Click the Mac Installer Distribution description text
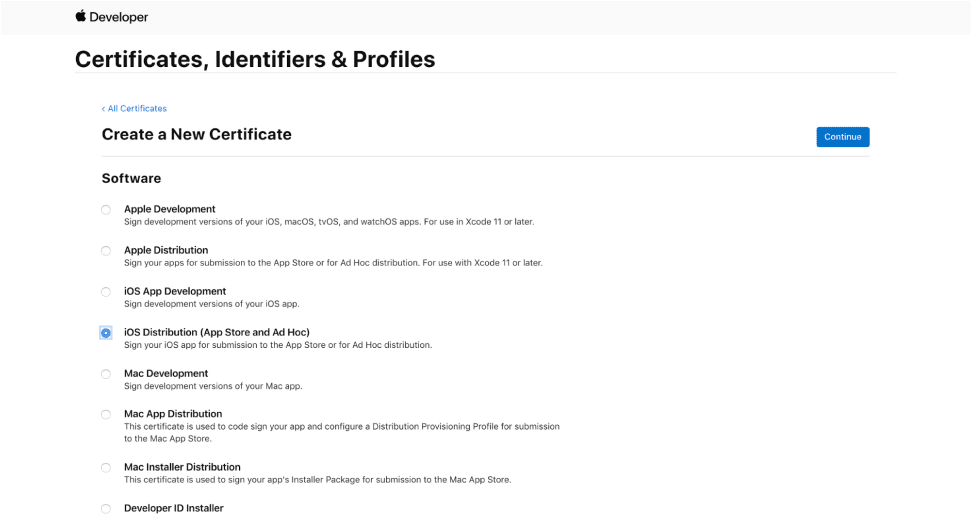Screen dimensions: 971x517 [x=317, y=480]
